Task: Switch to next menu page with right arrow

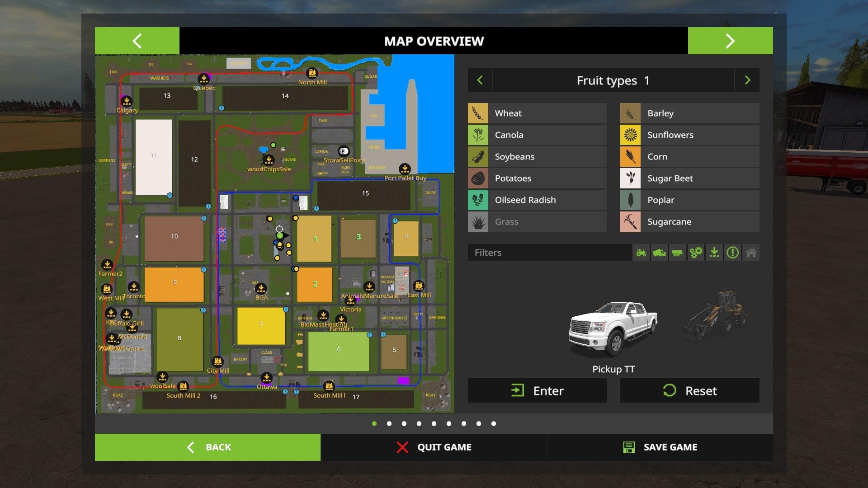Action: pos(730,41)
